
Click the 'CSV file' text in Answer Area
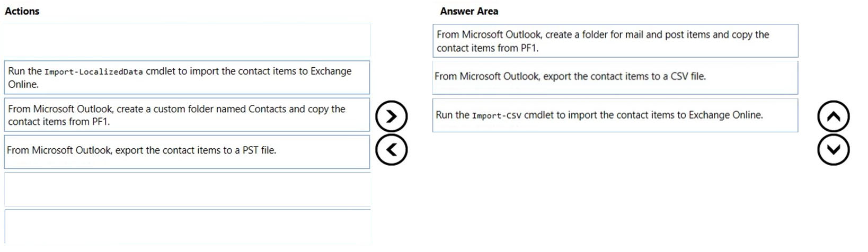[688, 76]
